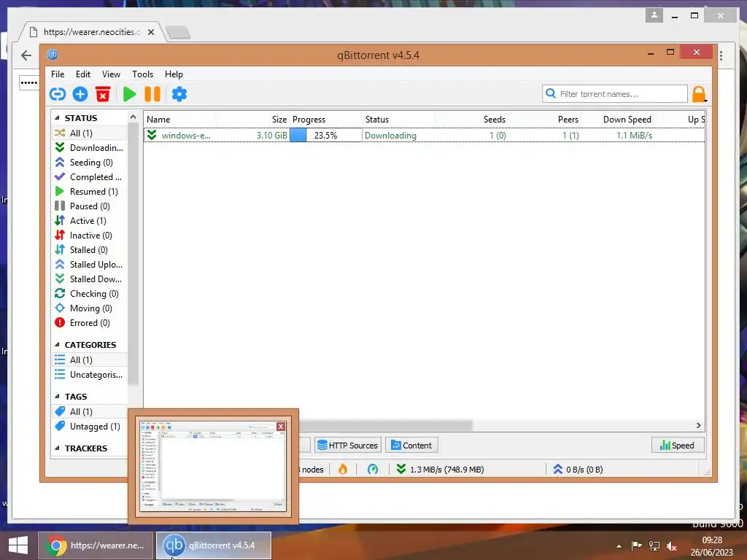Select the Completed status filter
This screenshot has width=747, height=560.
90,176
